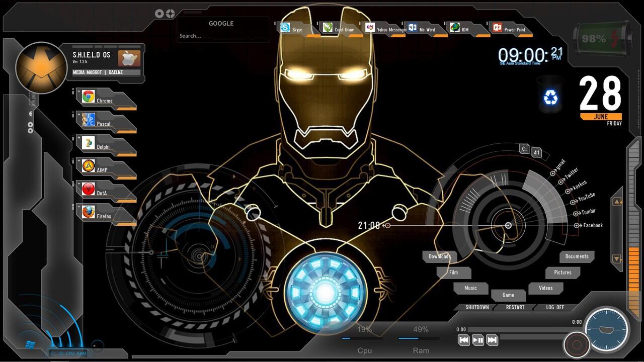Click the up arrow on right panel
Viewport: 644px width, 362px height.
click(x=617, y=202)
